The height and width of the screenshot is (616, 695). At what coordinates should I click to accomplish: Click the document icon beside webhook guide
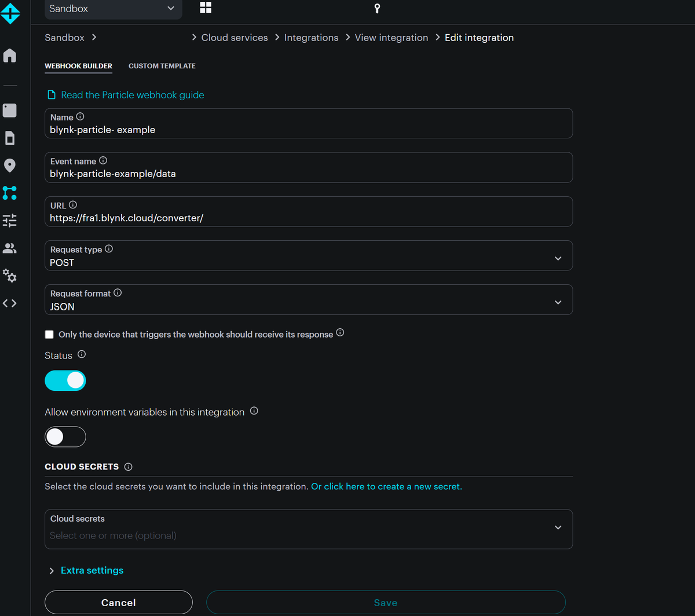pyautogui.click(x=52, y=95)
